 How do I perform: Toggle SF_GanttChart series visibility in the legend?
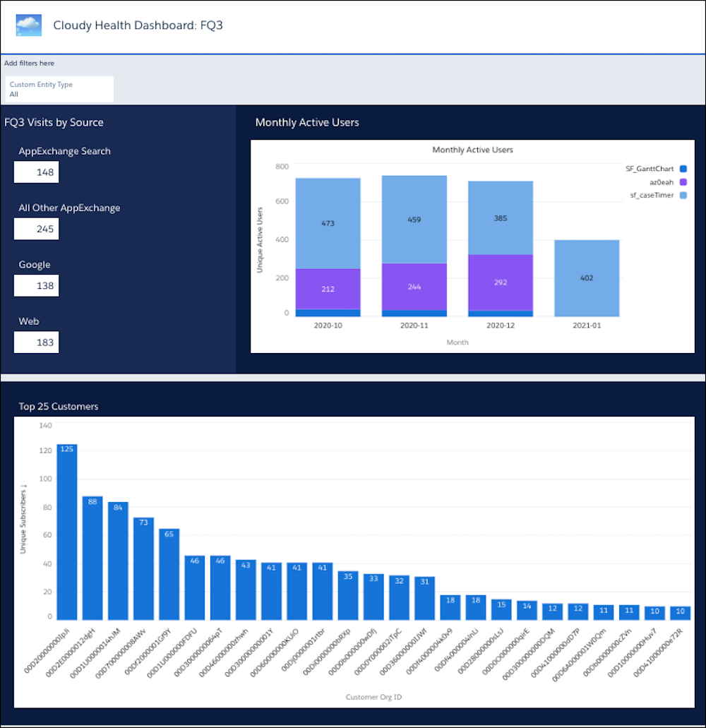point(651,169)
